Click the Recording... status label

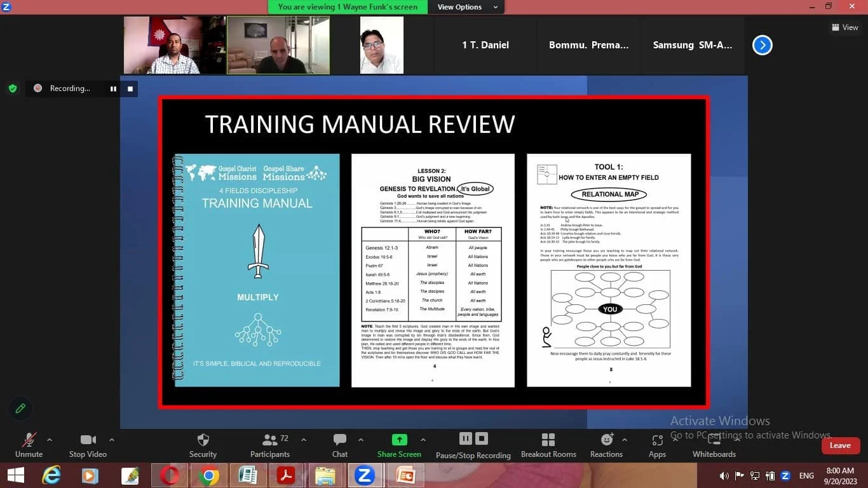coord(70,88)
